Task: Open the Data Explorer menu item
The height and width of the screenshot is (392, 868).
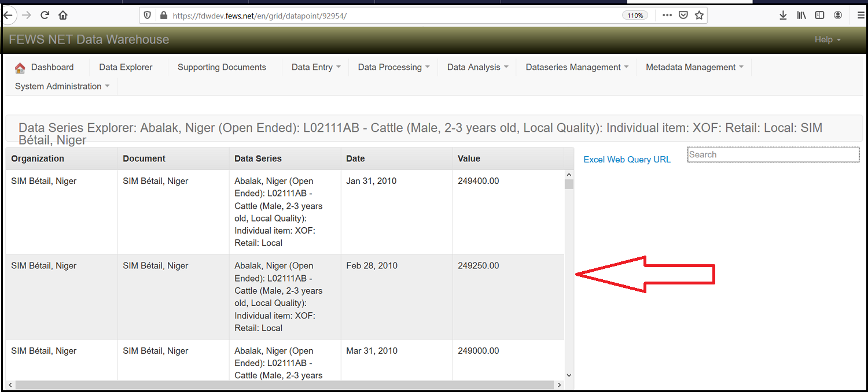Action: tap(126, 67)
